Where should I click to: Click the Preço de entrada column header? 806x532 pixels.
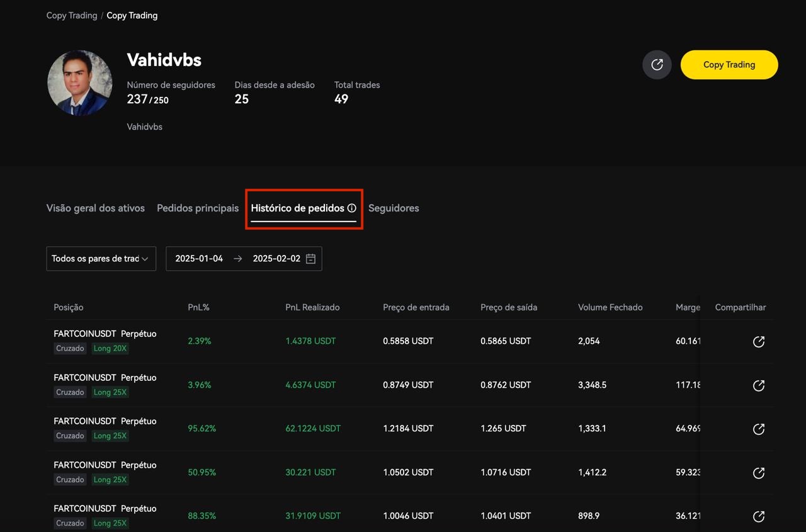416,308
